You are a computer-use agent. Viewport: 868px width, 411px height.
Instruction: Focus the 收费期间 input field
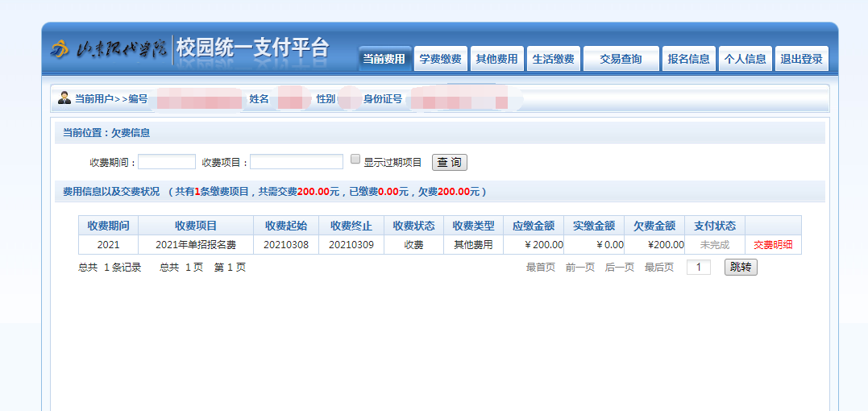[x=167, y=162]
